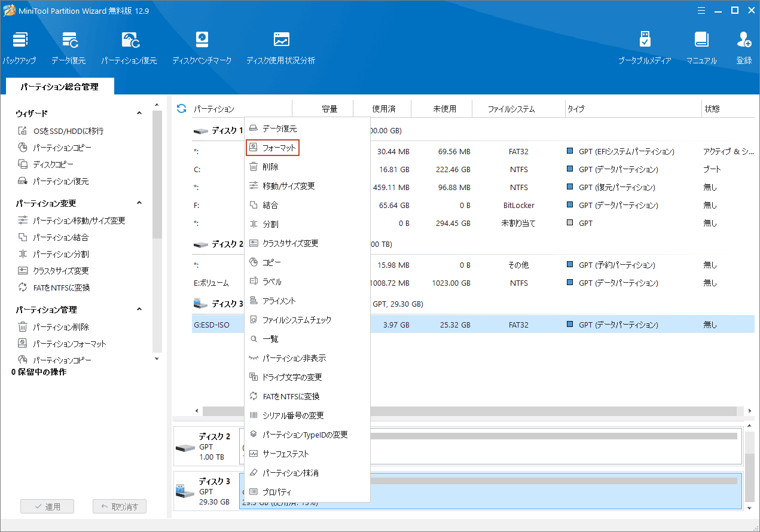Image resolution: width=760 pixels, height=532 pixels.
Task: Choose パーティションTypeIDの変更 in context menu
Action: tap(307, 435)
